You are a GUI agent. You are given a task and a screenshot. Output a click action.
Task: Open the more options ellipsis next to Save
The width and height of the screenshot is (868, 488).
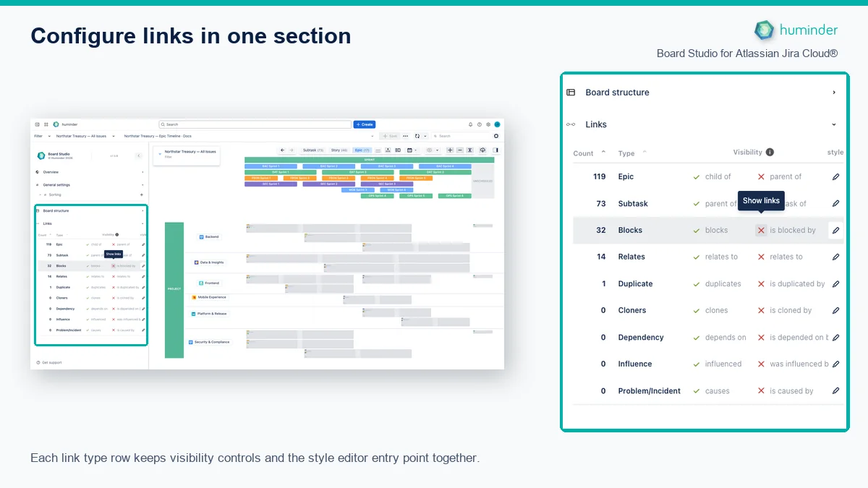[x=405, y=136]
